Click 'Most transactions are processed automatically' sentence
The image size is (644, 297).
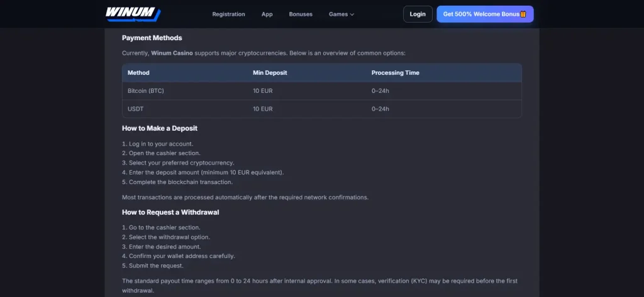pyautogui.click(x=245, y=197)
